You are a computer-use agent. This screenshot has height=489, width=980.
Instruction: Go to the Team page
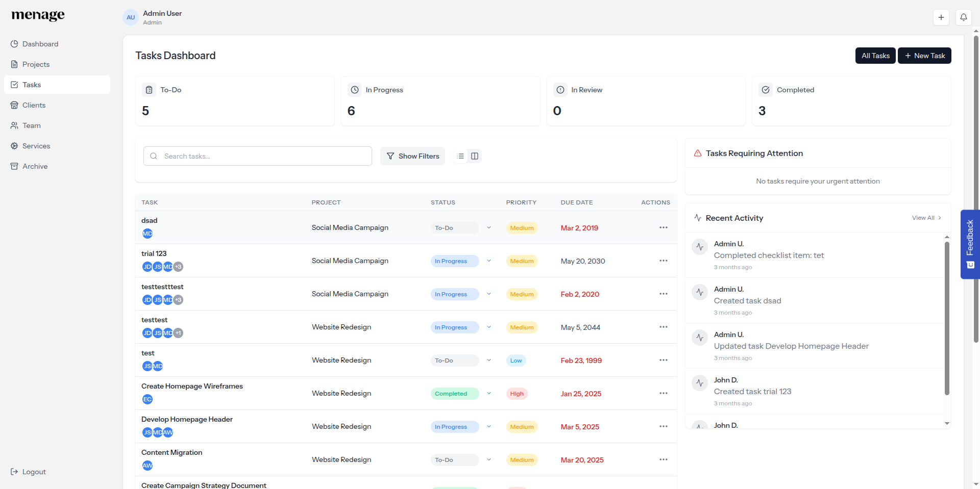click(x=32, y=125)
